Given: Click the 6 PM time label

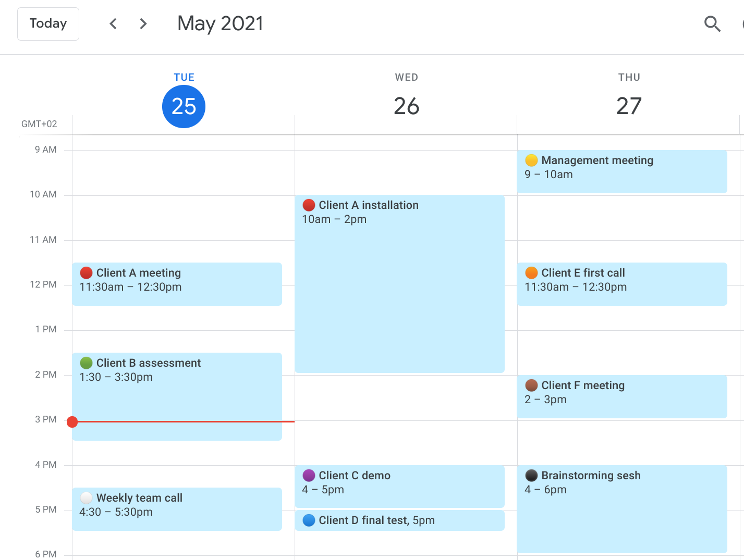Looking at the screenshot, I should tap(46, 554).
